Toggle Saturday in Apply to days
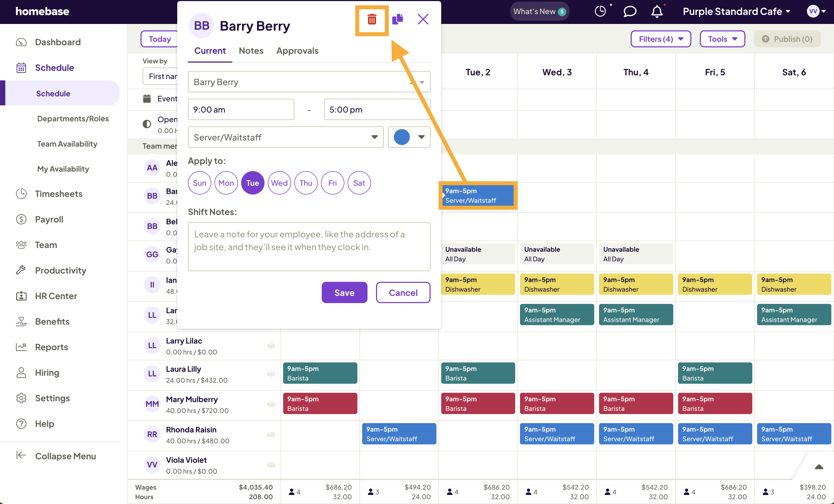Screen dimensions: 834x504 pos(359,183)
